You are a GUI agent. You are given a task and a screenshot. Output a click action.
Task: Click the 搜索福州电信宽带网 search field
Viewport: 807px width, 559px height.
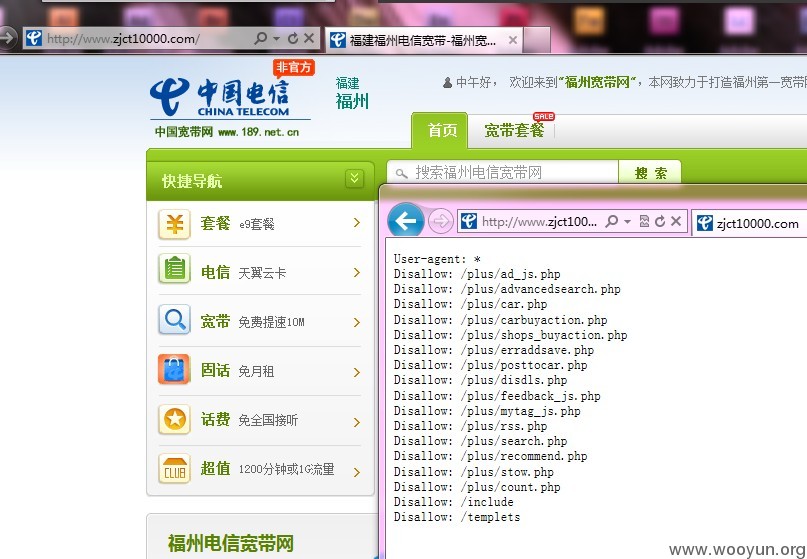[503, 172]
